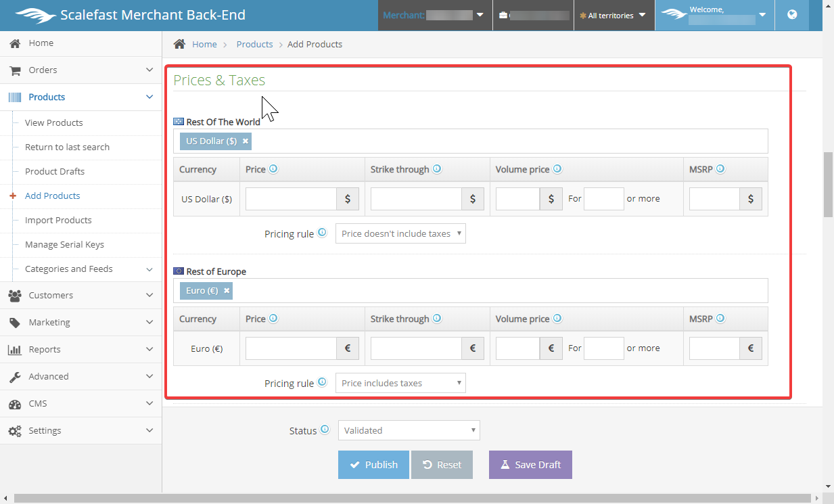Click info icon beside Rest Of The World Pricing rule
Viewport: 834px width, 504px height.
pyautogui.click(x=322, y=233)
